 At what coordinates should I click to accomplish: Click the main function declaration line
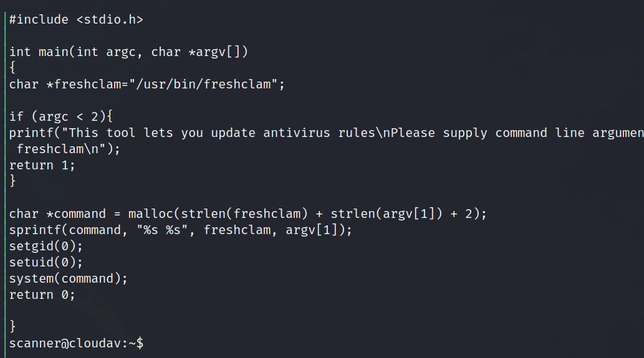pyautogui.click(x=128, y=52)
